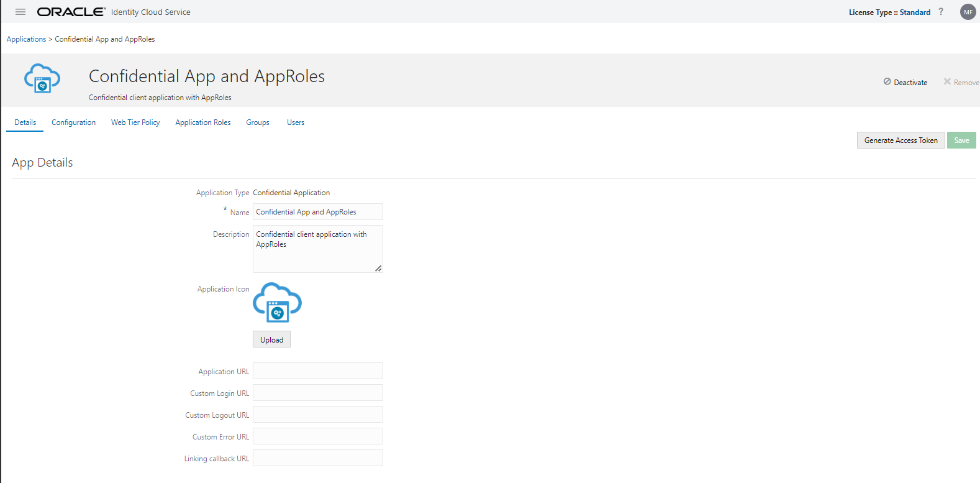Click the Linking callback URL field
The image size is (980, 483).
[x=318, y=458]
